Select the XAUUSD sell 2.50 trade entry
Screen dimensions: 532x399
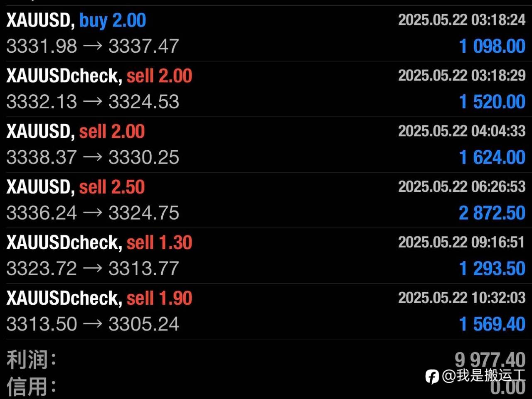pos(266,200)
